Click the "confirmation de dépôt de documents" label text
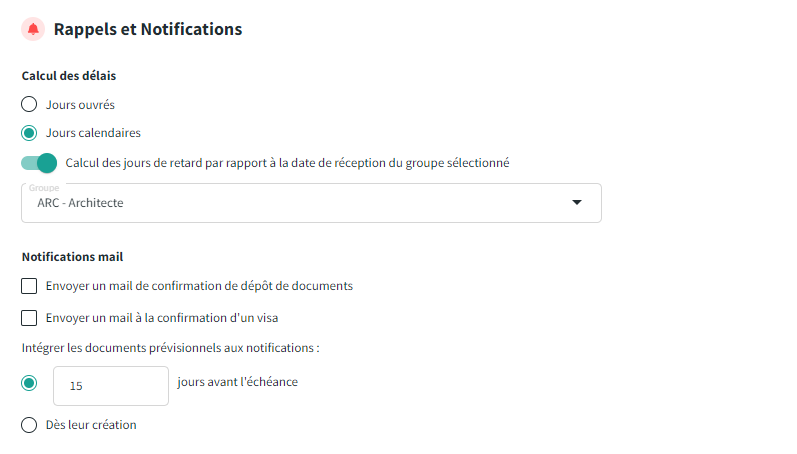797x454 pixels. click(x=199, y=286)
